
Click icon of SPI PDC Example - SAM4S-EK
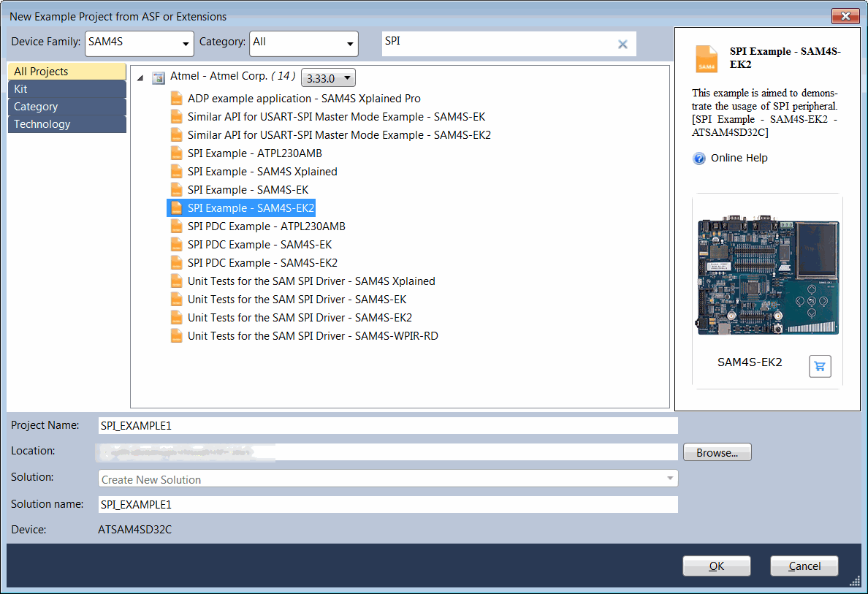177,245
